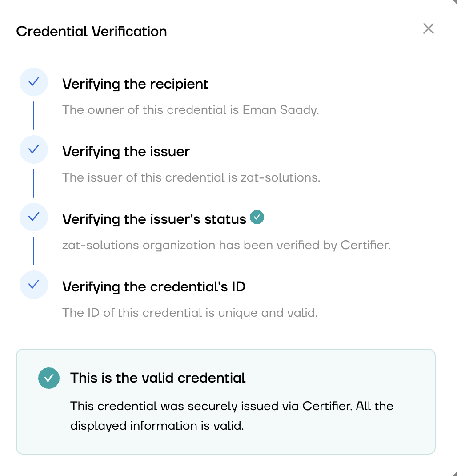Select the Verifying the issuer's status heading
The image size is (457, 476).
[x=155, y=218]
